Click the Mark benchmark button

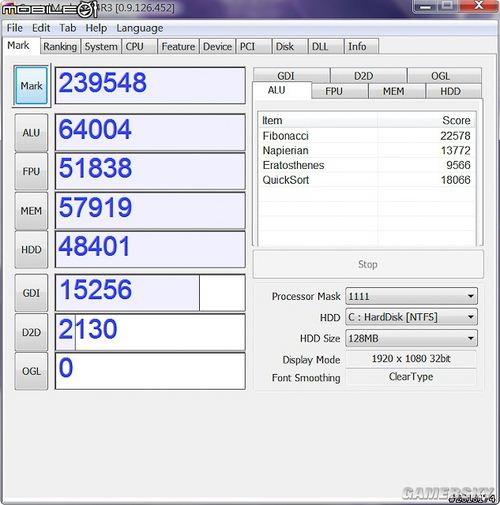pyautogui.click(x=32, y=85)
